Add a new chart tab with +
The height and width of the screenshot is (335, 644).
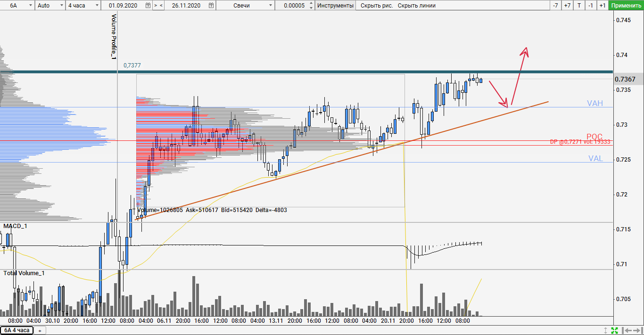pyautogui.click(x=40, y=331)
